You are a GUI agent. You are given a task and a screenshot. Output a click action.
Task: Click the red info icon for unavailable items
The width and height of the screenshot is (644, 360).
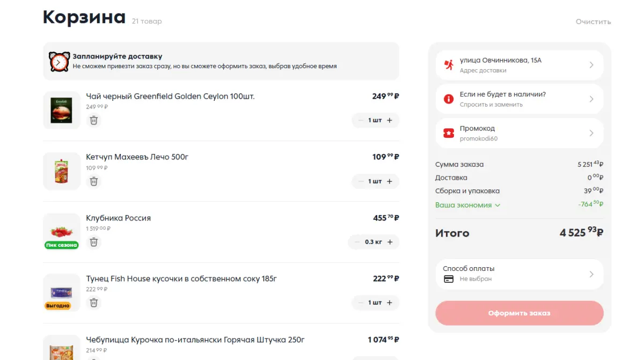coord(449,99)
